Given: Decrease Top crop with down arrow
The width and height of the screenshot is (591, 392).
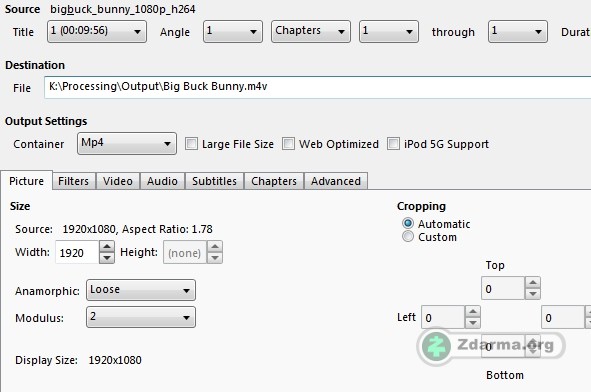Looking at the screenshot, I should click(x=533, y=294).
